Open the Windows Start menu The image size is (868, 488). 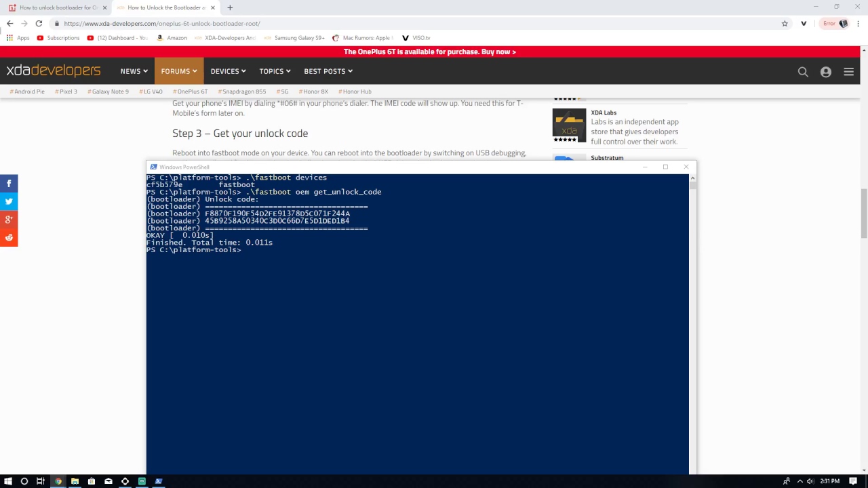tap(8, 481)
